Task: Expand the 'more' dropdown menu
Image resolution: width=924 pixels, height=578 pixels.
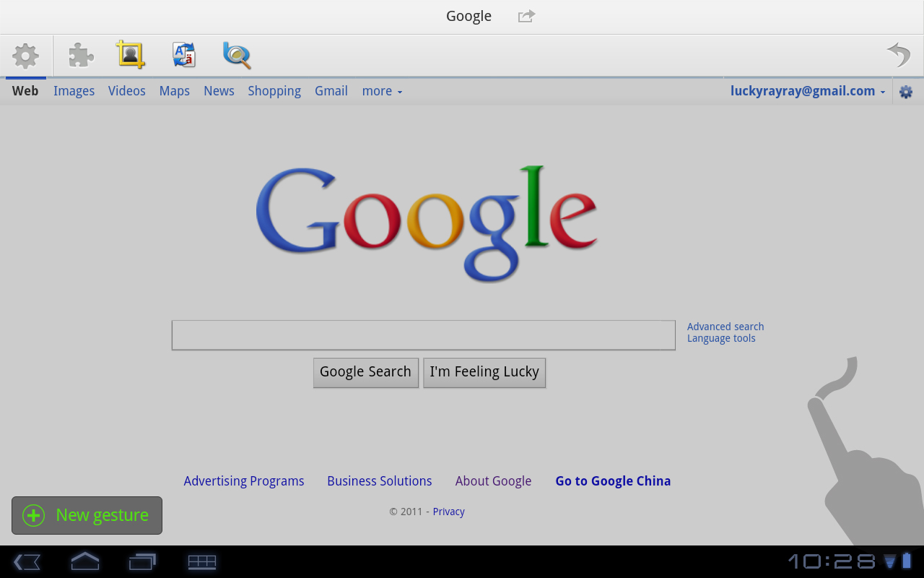Action: pyautogui.click(x=382, y=91)
